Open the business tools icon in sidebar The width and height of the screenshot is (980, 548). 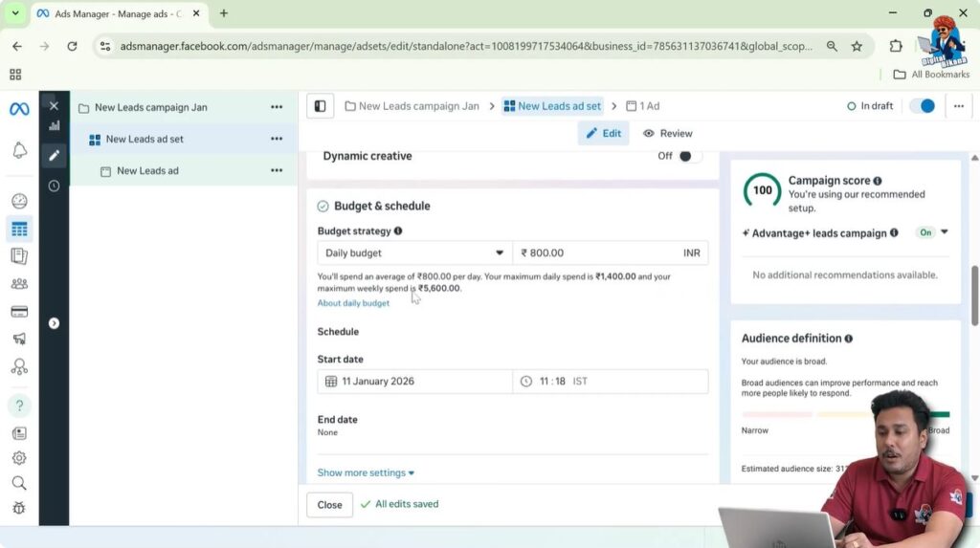19,366
